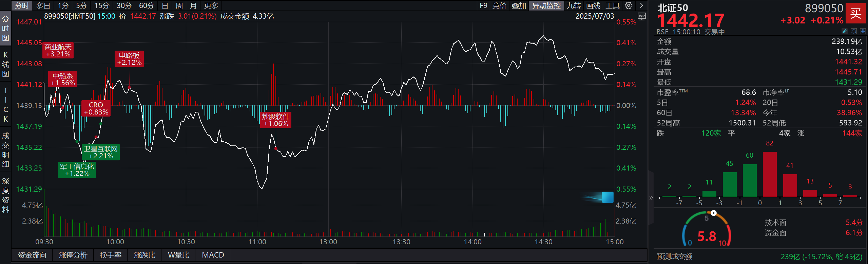The height and width of the screenshot is (264, 868).
Task: Click 卫星互联网 +2.21% event tag
Action: click(101, 152)
